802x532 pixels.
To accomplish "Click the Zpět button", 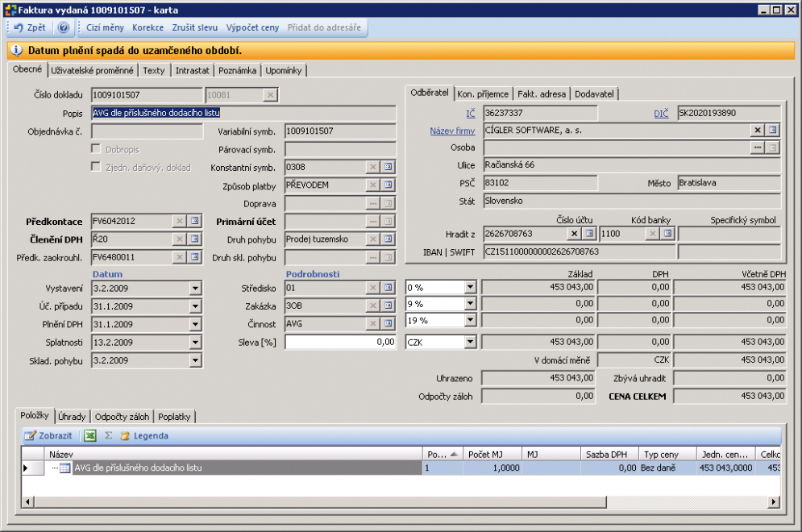I will [30, 27].
